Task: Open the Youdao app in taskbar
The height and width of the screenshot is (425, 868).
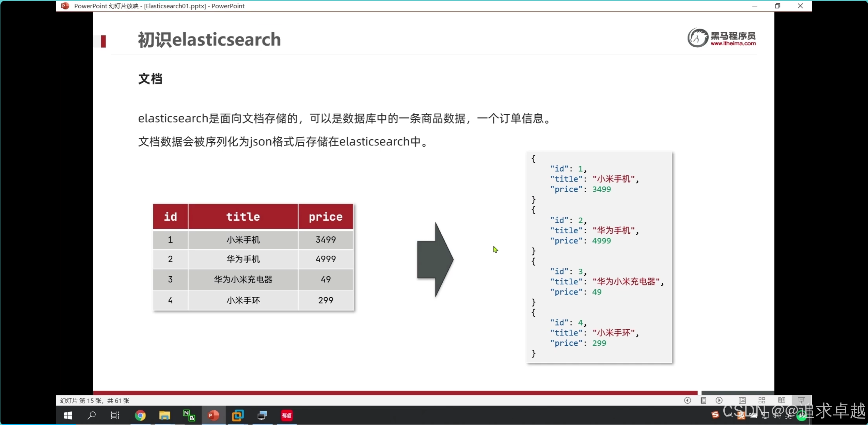Action: [287, 415]
